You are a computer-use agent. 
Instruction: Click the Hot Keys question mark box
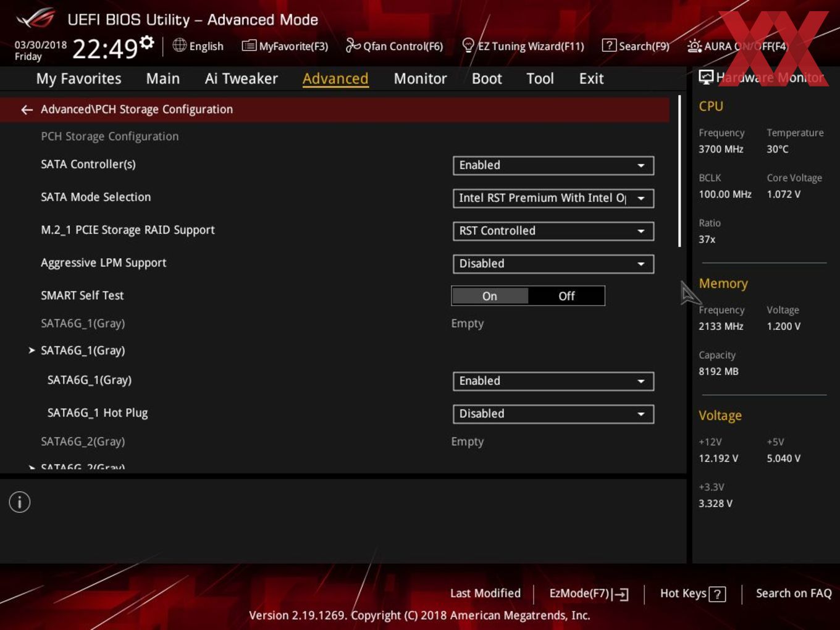point(717,594)
